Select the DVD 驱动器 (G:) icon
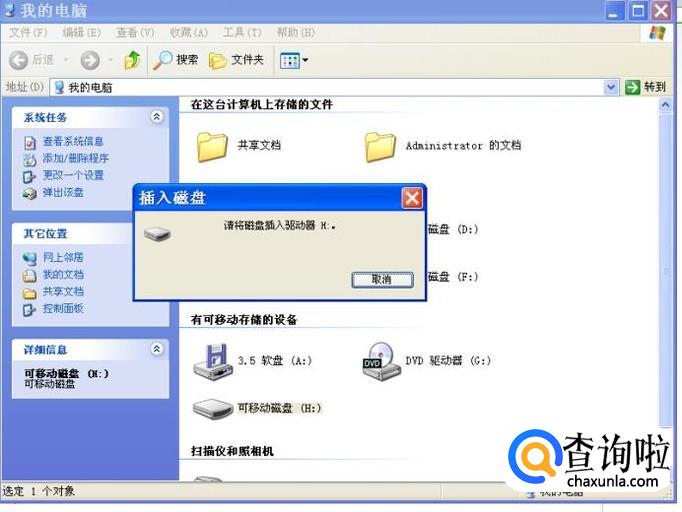Image resolution: width=682 pixels, height=512 pixels. pyautogui.click(x=381, y=361)
